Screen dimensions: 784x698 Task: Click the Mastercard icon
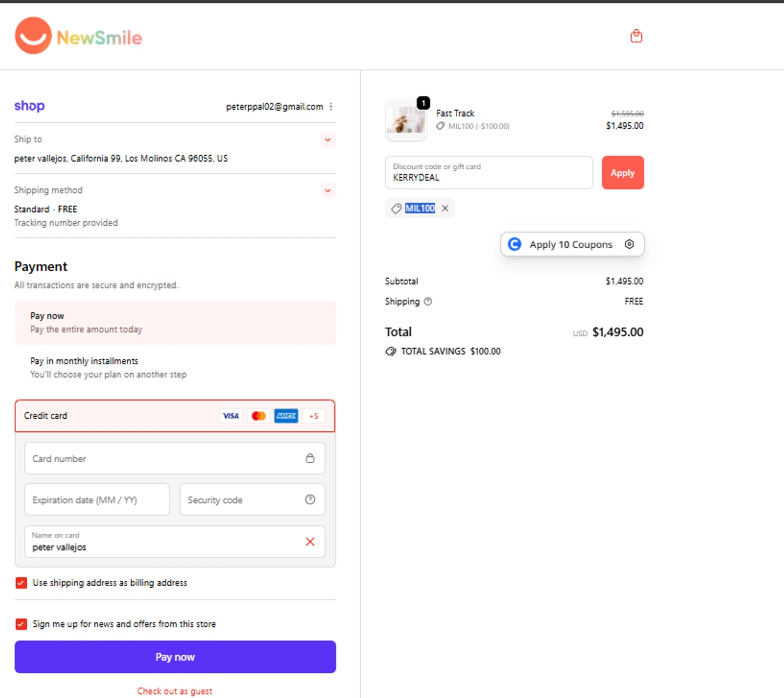(258, 416)
